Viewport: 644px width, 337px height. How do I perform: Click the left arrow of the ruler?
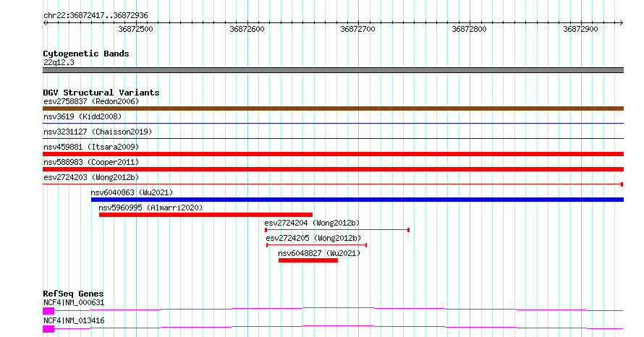45,23
